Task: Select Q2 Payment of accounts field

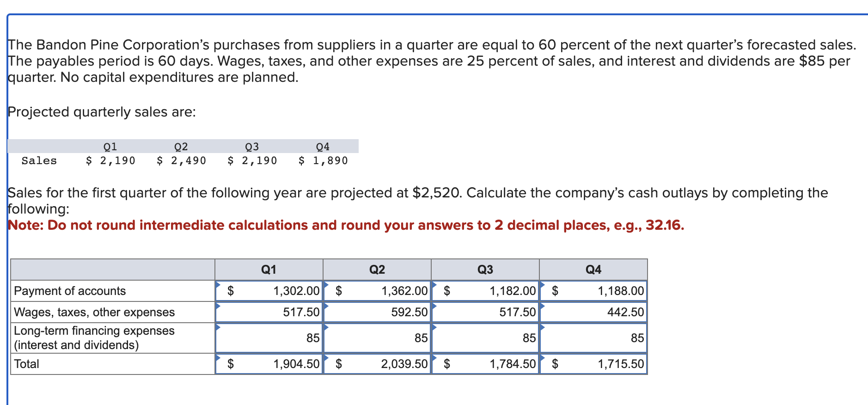Action: (377, 291)
